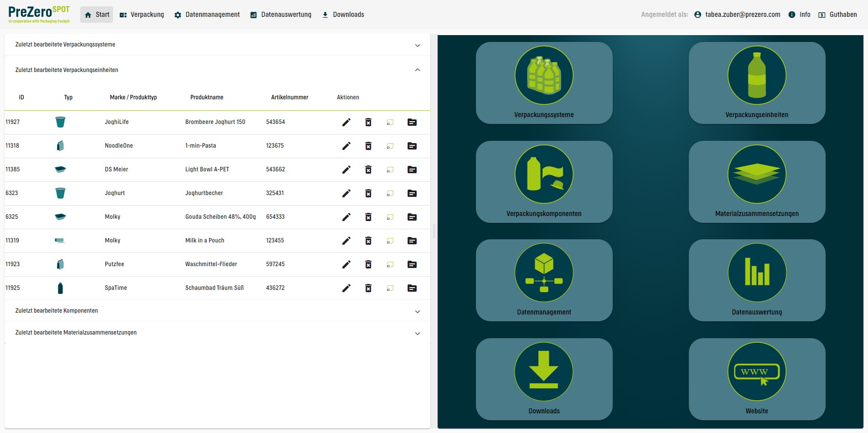Open the Verpackungssysteme tile
Screen dimensions: 868x433
pos(544,83)
